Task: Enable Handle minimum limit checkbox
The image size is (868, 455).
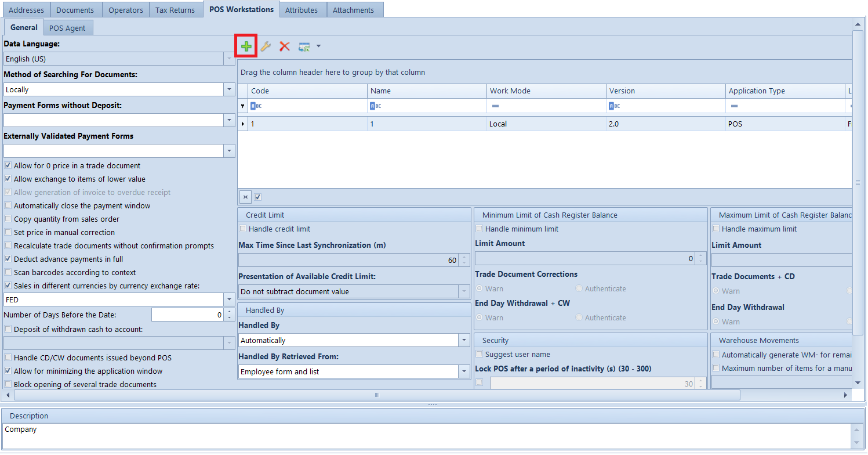Action: point(480,229)
